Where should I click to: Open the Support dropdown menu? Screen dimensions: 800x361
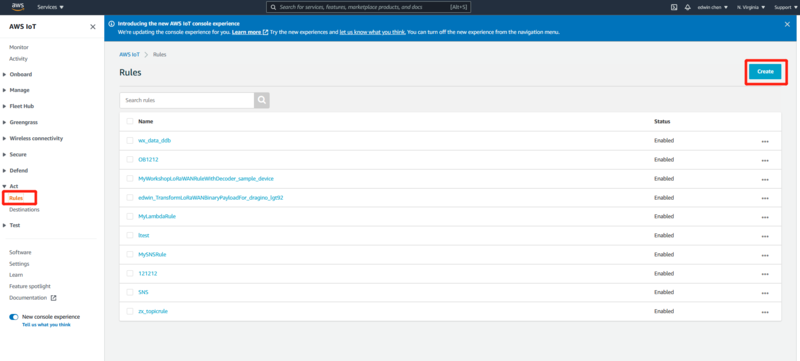(786, 7)
